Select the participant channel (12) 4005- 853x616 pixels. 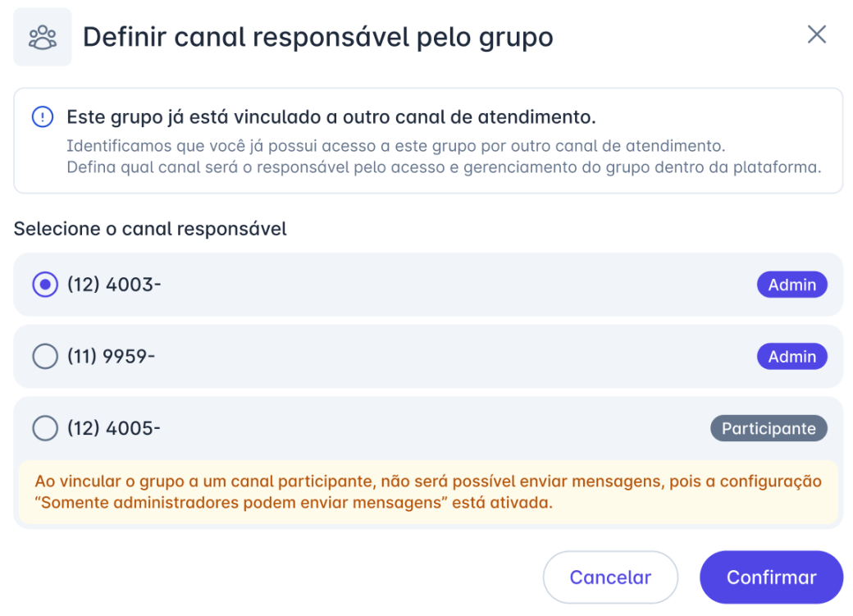(44, 427)
